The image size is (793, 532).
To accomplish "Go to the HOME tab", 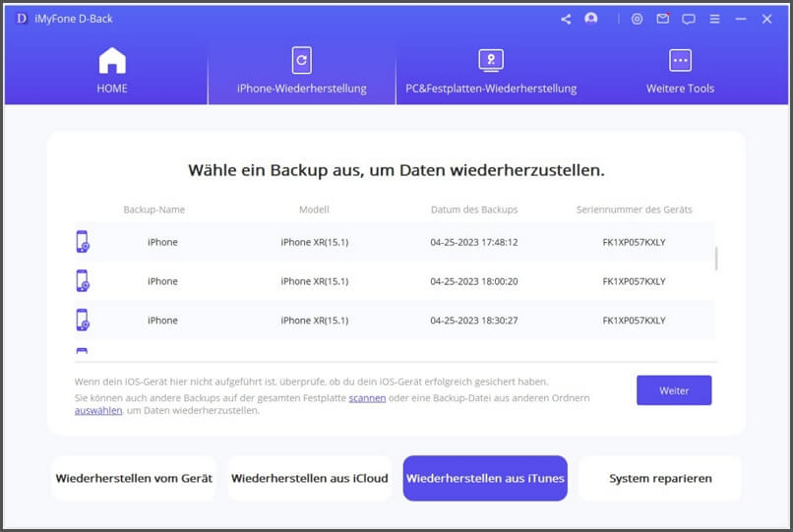I will tap(112, 70).
